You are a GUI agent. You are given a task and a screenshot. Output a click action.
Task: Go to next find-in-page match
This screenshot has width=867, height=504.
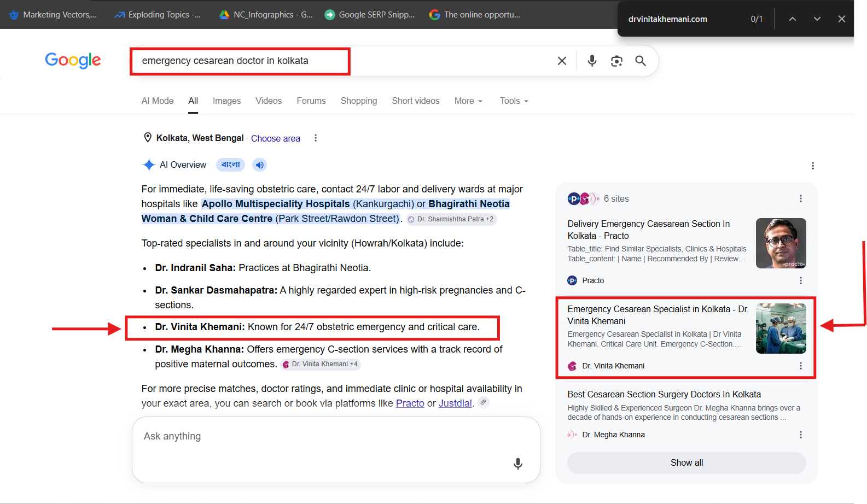817,19
